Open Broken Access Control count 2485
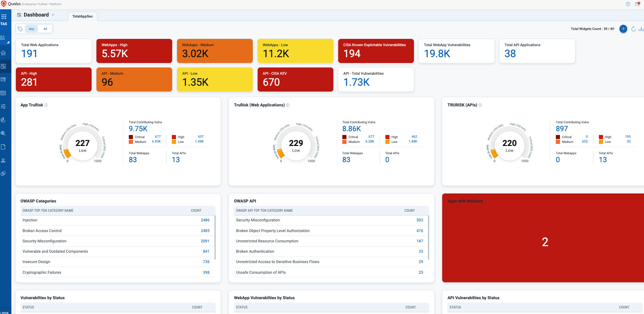Image resolution: width=644 pixels, height=314 pixels. (x=205, y=231)
